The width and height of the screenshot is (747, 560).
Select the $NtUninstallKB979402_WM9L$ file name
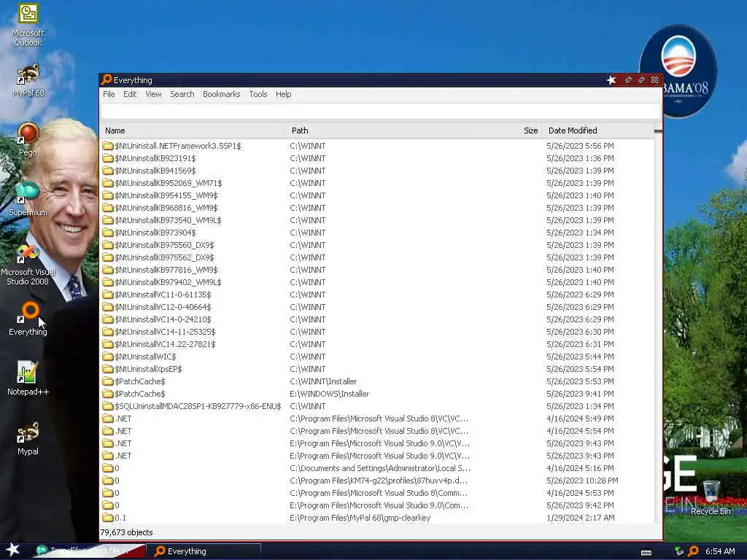coord(168,282)
